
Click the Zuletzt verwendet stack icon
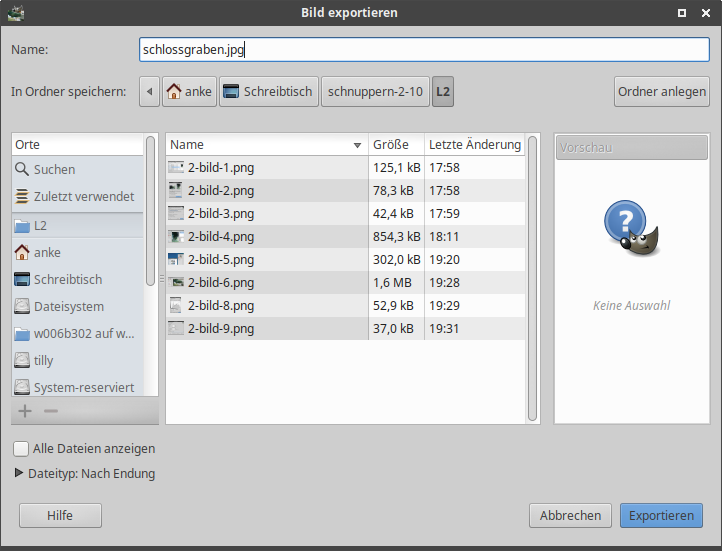coord(22,196)
